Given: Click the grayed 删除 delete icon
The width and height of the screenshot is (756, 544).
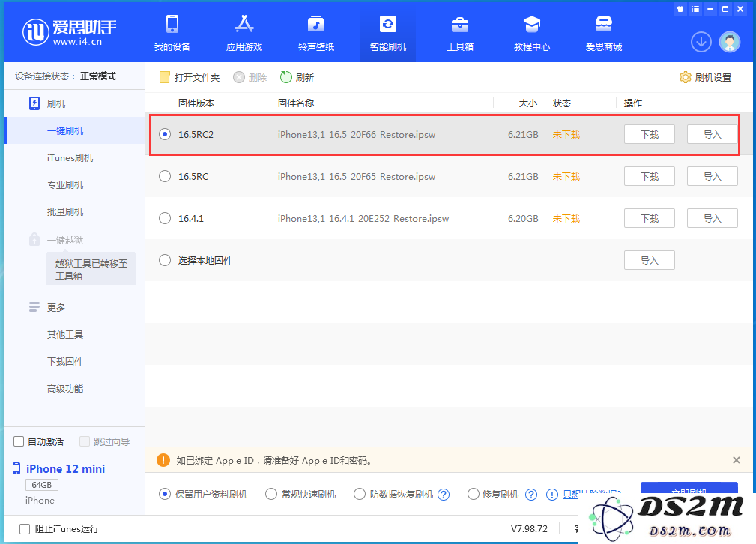Looking at the screenshot, I should pyautogui.click(x=239, y=77).
